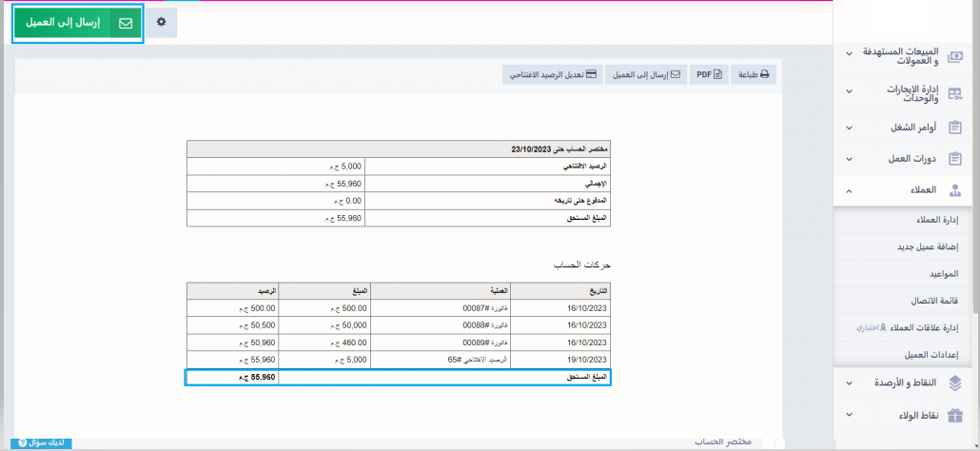Viewport: 980px width, 451px height.
Task: Click the لديك سؤال help badge
Action: click(x=45, y=443)
